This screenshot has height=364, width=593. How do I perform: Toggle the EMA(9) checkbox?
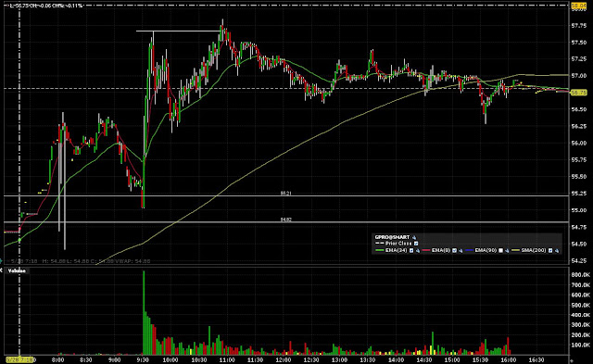click(x=455, y=251)
